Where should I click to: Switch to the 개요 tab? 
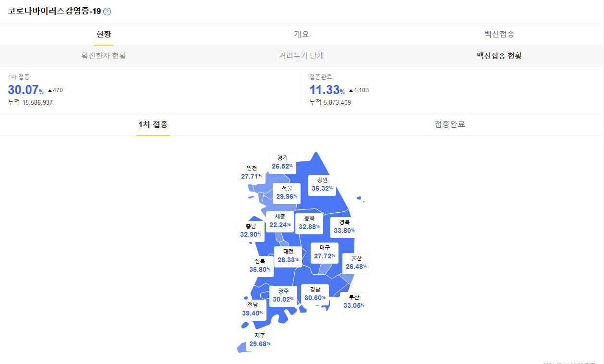(x=302, y=34)
